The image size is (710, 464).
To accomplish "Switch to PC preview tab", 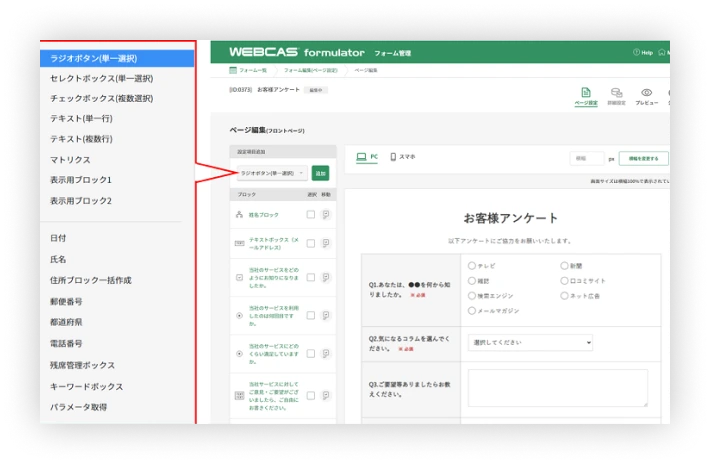I will coord(367,157).
